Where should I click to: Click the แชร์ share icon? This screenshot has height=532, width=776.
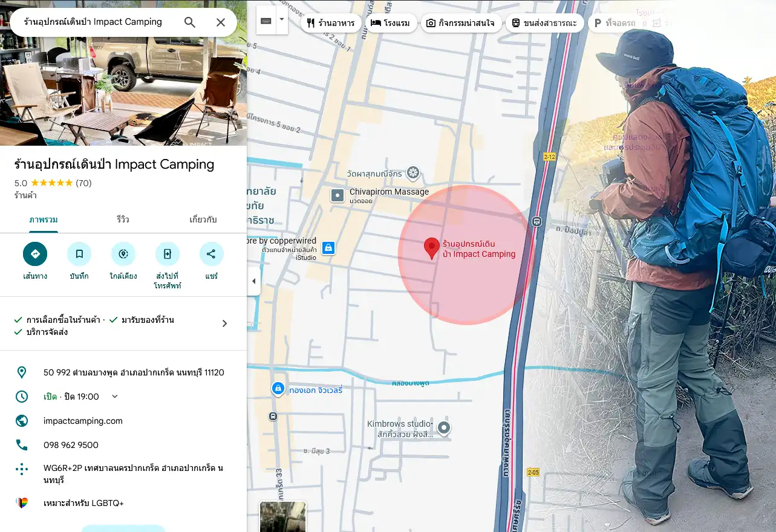(x=211, y=254)
